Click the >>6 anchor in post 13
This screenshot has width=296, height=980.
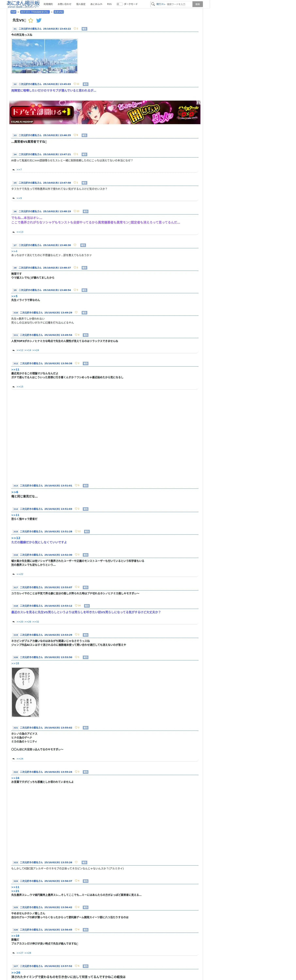pyautogui.click(x=15, y=492)
